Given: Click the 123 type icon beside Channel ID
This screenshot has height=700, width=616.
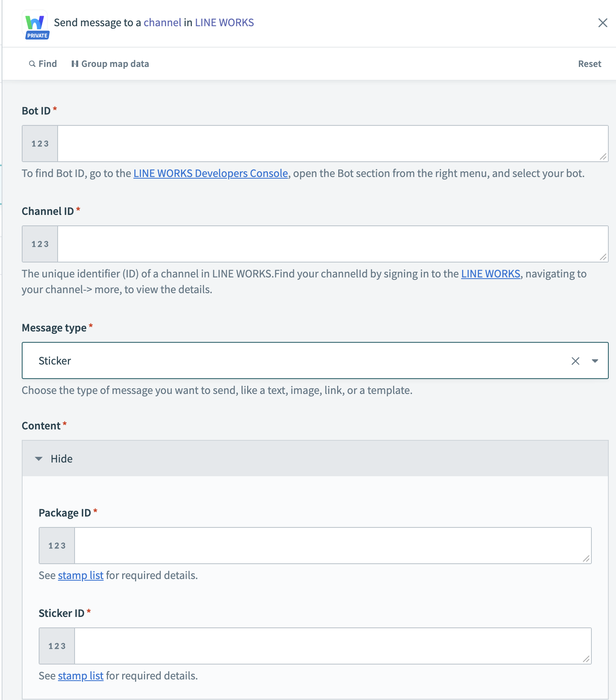Looking at the screenshot, I should (x=40, y=244).
